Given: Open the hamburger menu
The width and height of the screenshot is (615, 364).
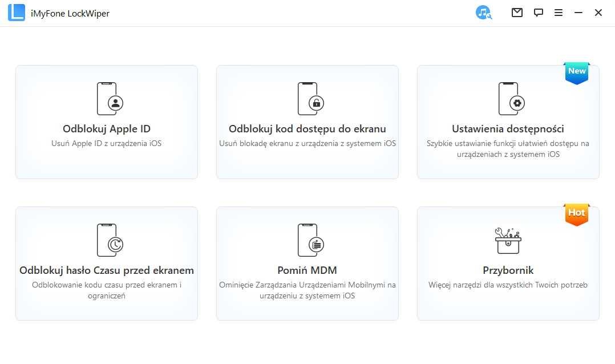Looking at the screenshot, I should tap(558, 13).
